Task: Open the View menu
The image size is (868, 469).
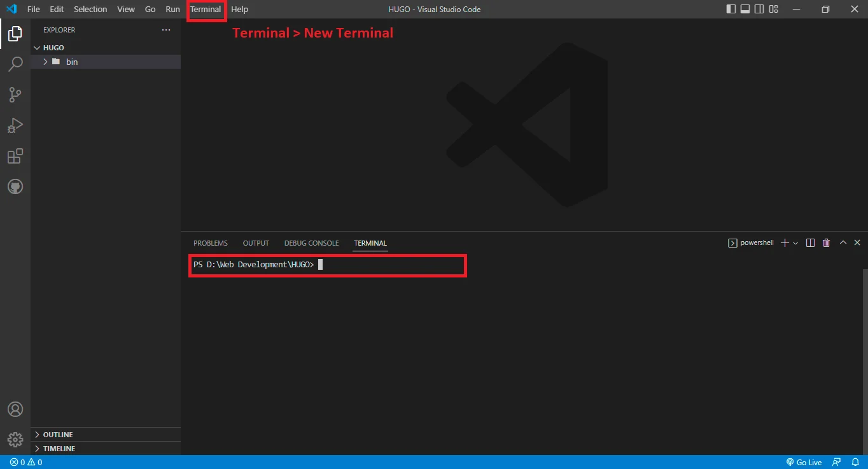Action: click(126, 9)
